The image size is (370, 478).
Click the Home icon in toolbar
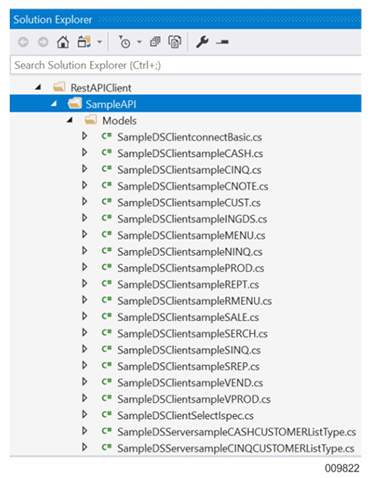(63, 42)
